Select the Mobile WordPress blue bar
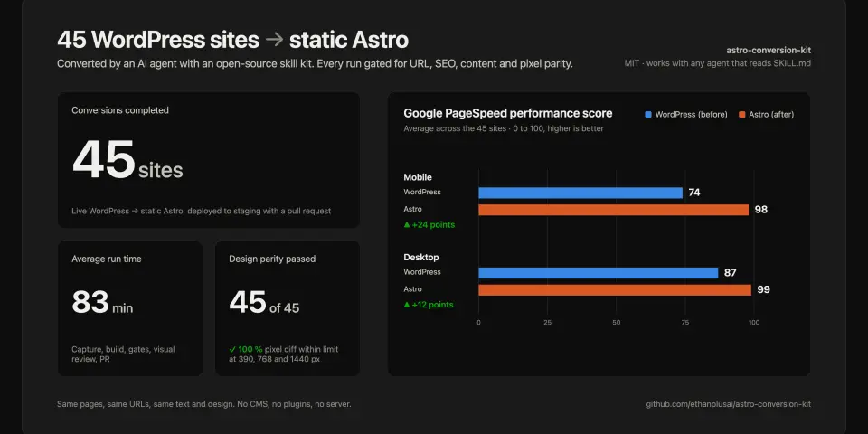868x434 pixels. pos(580,193)
